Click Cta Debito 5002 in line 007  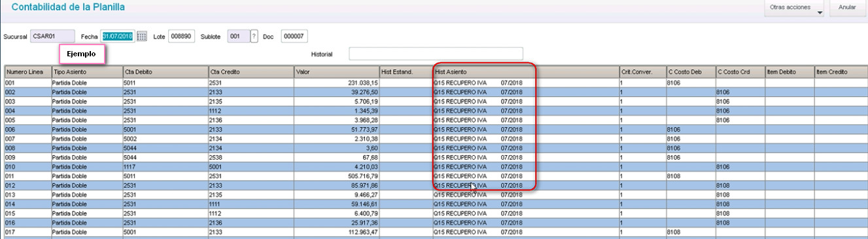[x=165, y=139]
